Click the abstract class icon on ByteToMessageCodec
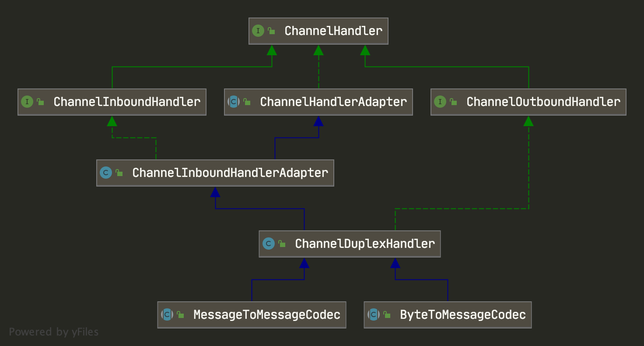644x346 pixels. coord(374,315)
